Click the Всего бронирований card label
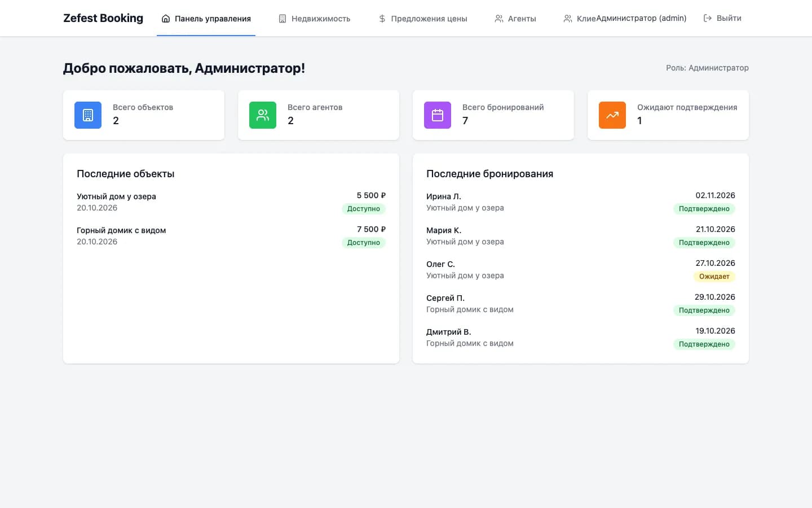 tap(503, 107)
